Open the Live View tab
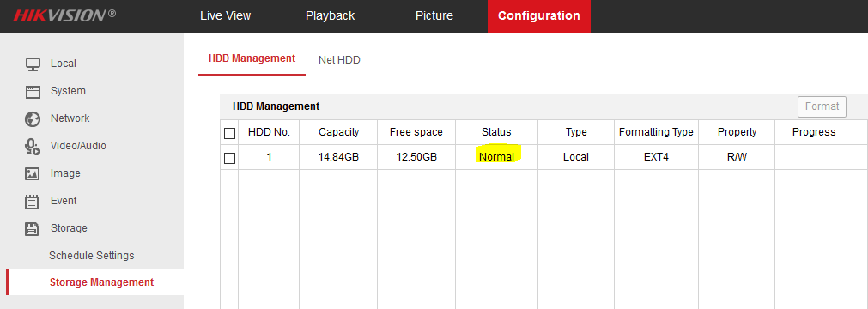Viewport: 868px width, 309px height. pyautogui.click(x=225, y=16)
